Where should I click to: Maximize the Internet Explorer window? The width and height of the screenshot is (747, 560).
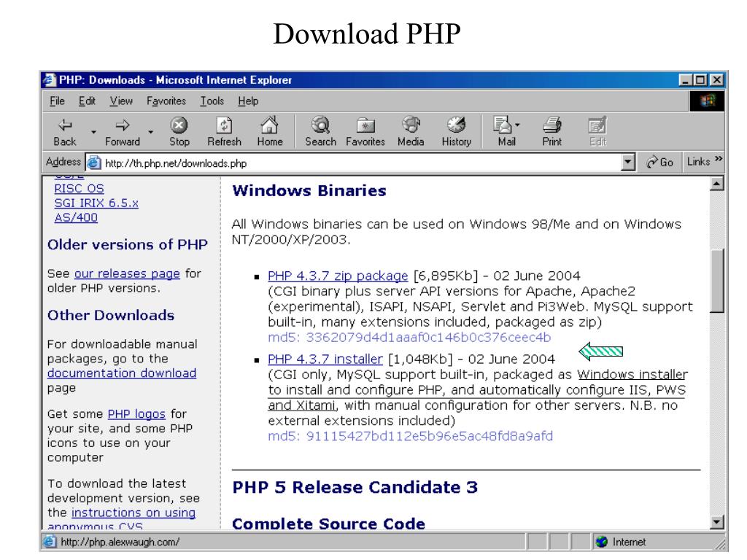pyautogui.click(x=700, y=80)
